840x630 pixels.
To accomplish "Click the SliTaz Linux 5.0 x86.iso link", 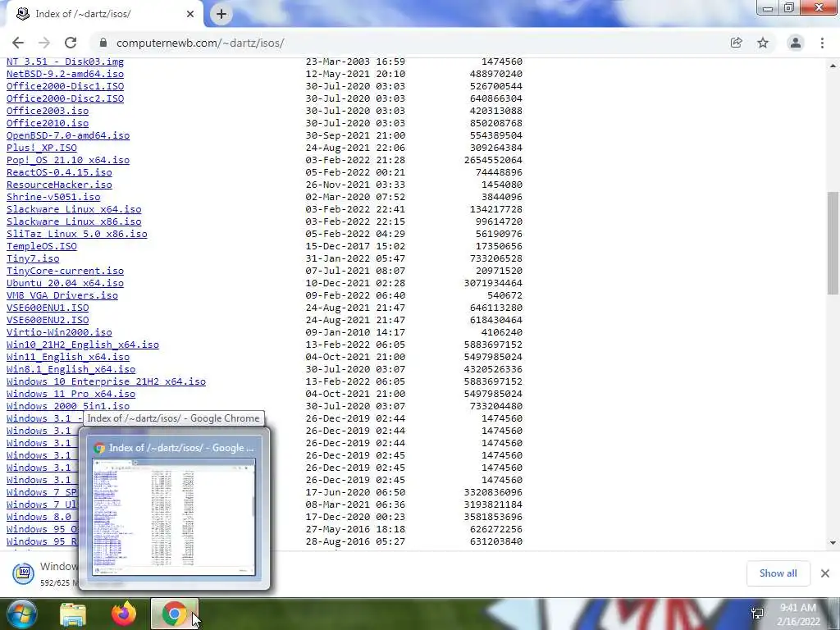I will click(x=76, y=234).
